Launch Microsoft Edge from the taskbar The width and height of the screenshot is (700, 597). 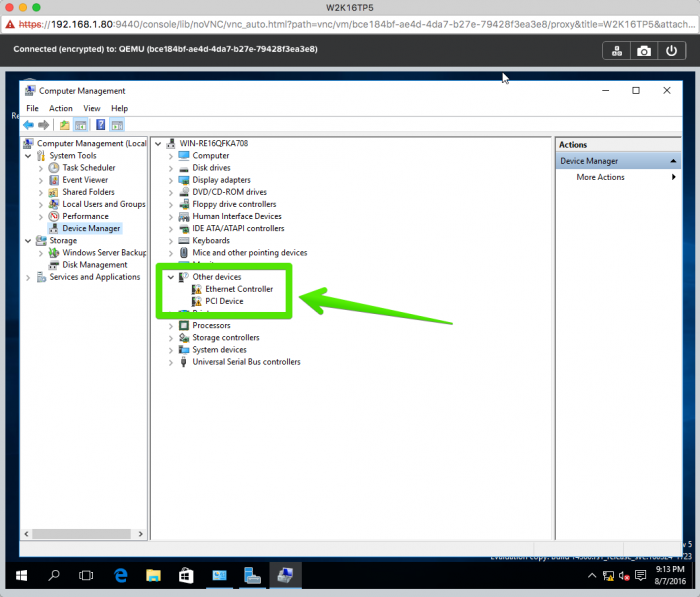(120, 576)
